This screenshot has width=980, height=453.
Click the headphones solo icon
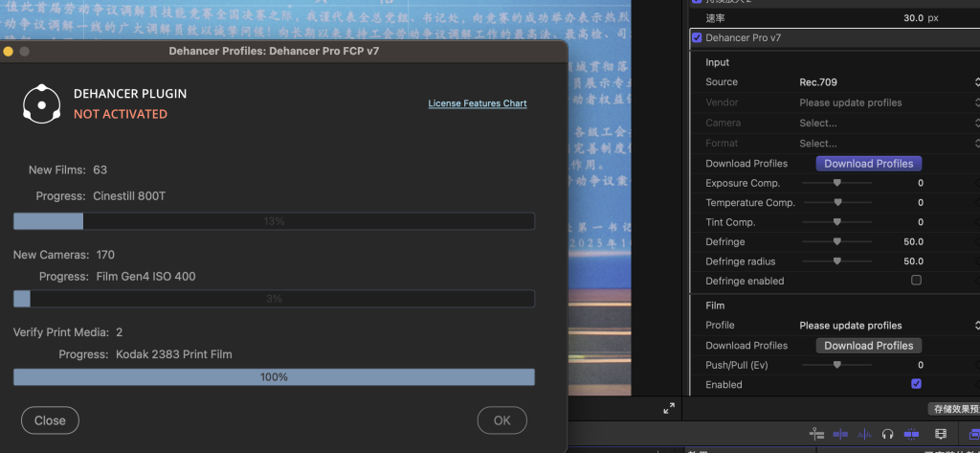click(888, 435)
